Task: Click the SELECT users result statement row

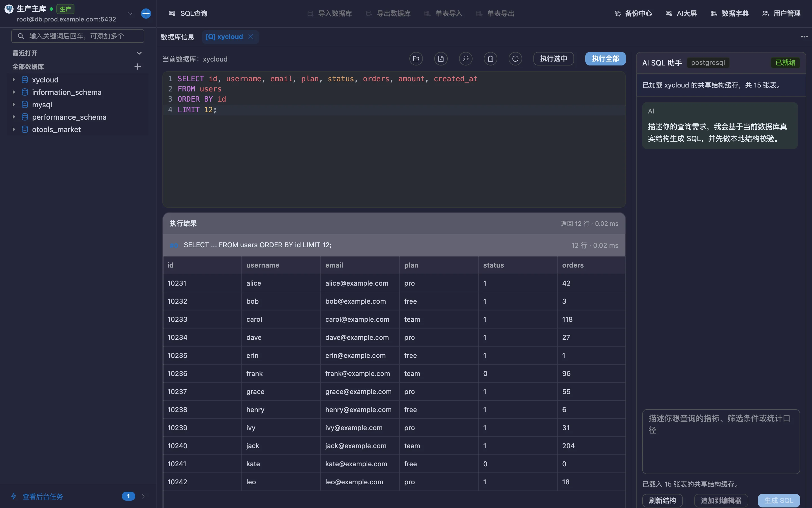Action: [x=394, y=245]
